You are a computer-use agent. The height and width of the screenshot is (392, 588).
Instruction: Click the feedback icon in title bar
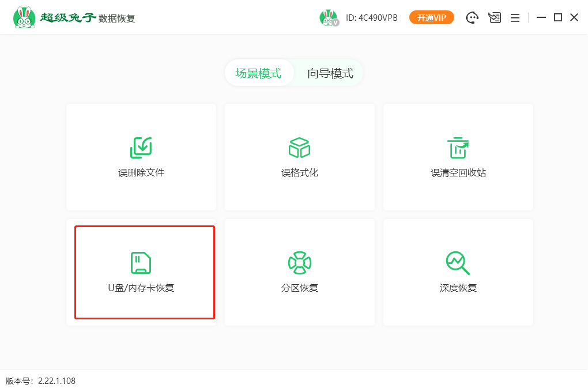(494, 18)
